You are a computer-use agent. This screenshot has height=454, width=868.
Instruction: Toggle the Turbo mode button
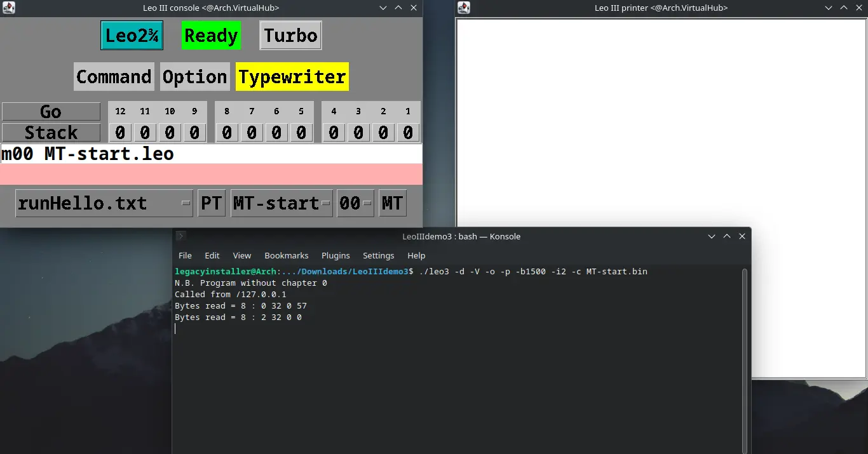(290, 36)
